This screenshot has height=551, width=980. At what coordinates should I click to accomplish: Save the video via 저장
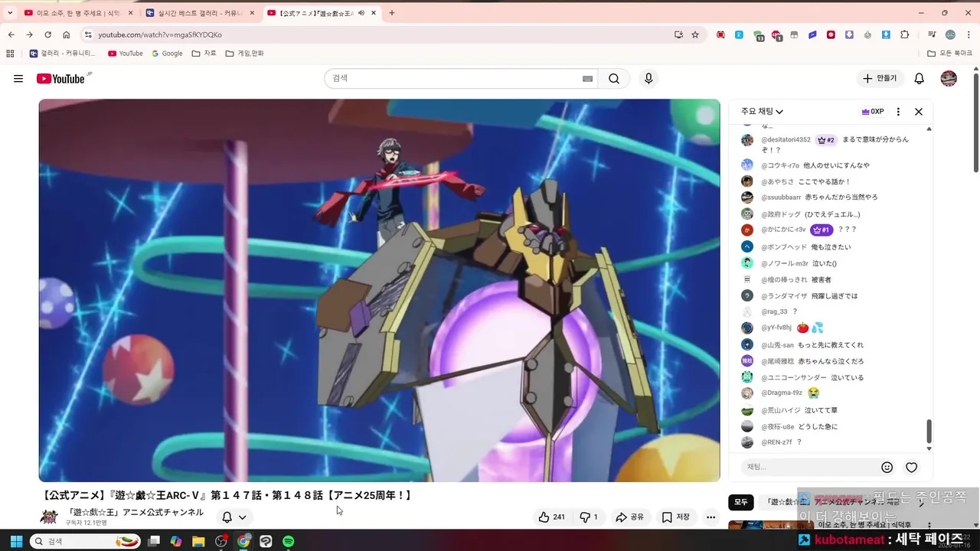click(675, 517)
